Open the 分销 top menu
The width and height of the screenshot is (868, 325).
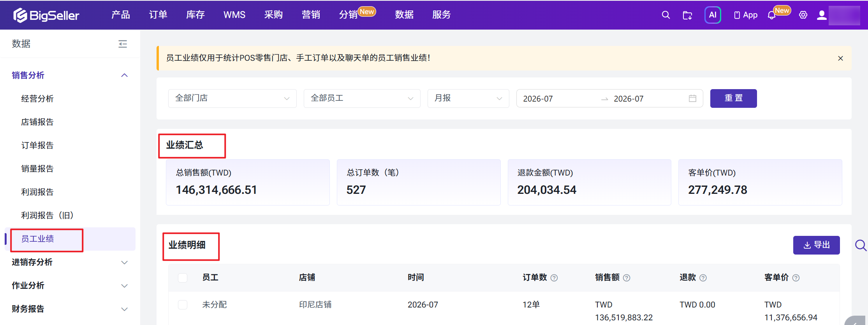coord(348,15)
